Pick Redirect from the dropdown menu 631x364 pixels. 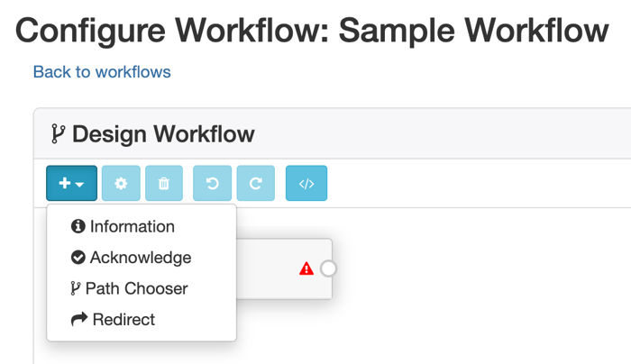pos(123,319)
